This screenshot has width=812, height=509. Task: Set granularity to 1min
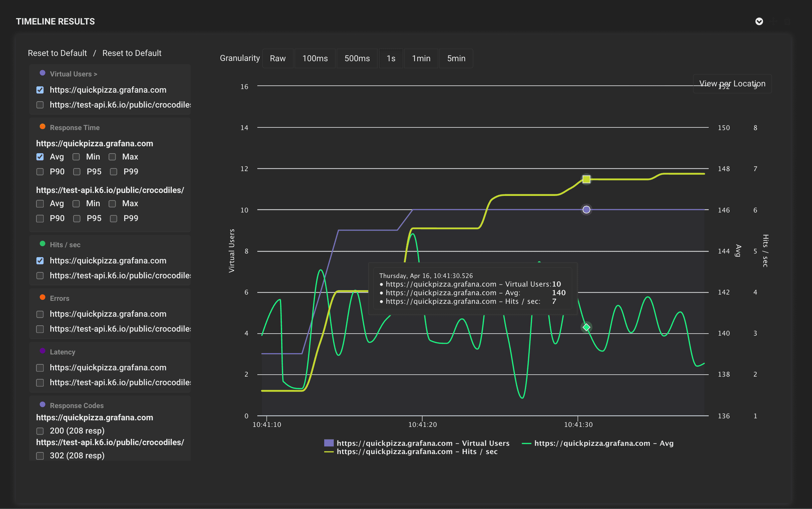[x=421, y=59]
